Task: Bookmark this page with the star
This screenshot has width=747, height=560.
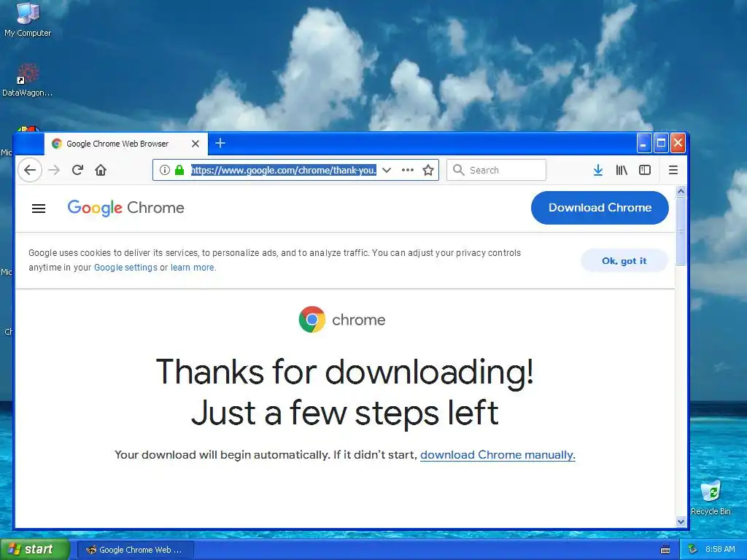Action: 428,170
